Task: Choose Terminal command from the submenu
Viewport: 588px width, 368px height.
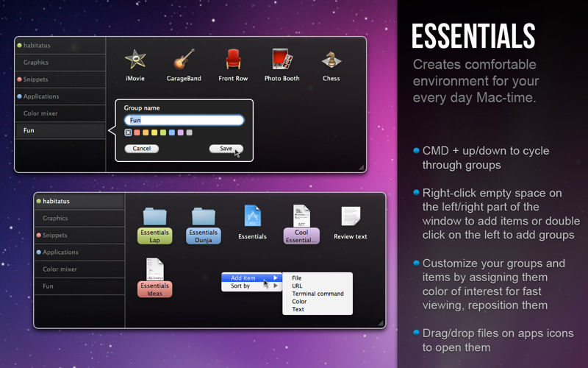Action: click(x=318, y=294)
